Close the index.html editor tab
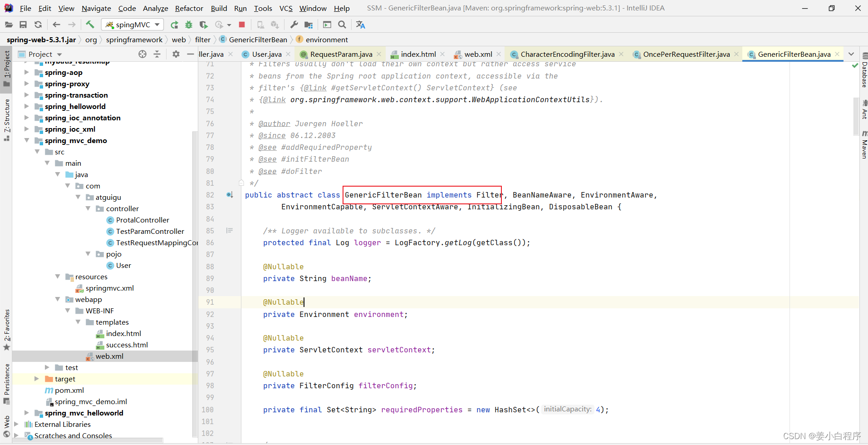 tap(442, 54)
